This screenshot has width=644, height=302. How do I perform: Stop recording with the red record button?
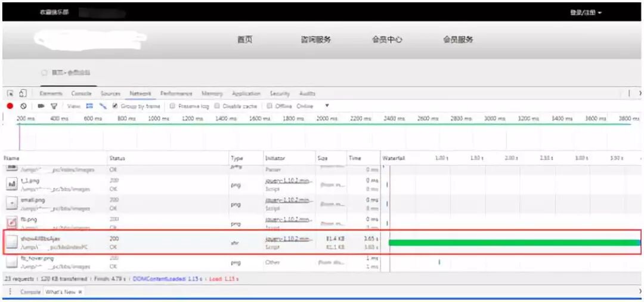point(10,106)
